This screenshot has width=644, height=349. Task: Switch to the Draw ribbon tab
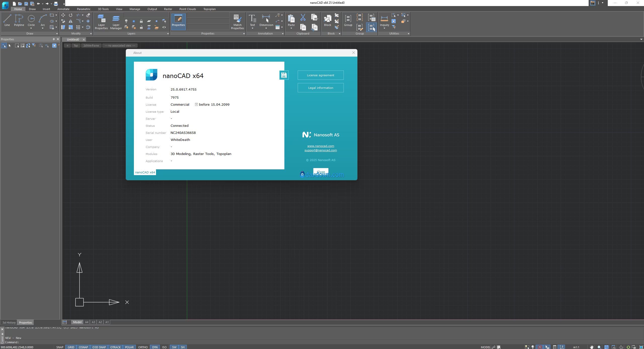[x=32, y=9]
